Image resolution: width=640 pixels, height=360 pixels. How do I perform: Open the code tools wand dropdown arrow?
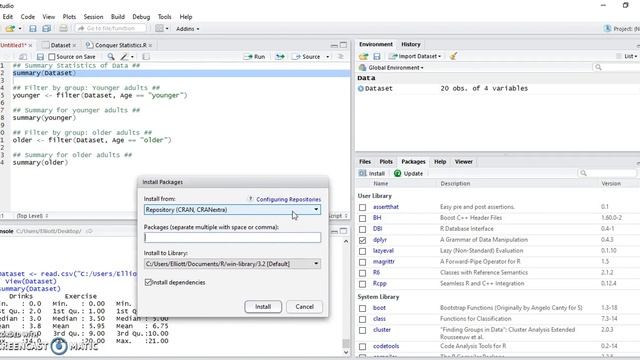point(132,57)
